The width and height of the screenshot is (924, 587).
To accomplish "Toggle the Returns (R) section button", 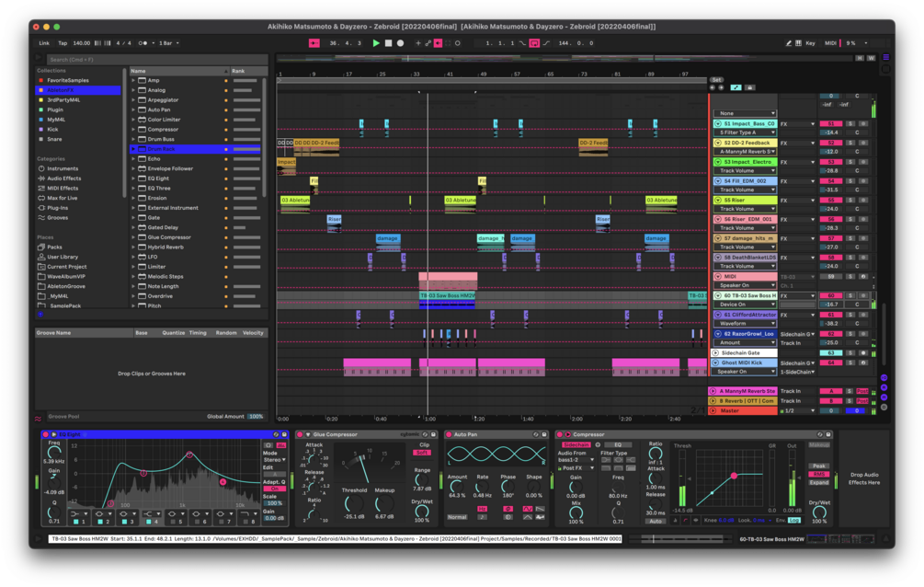I will (x=884, y=387).
